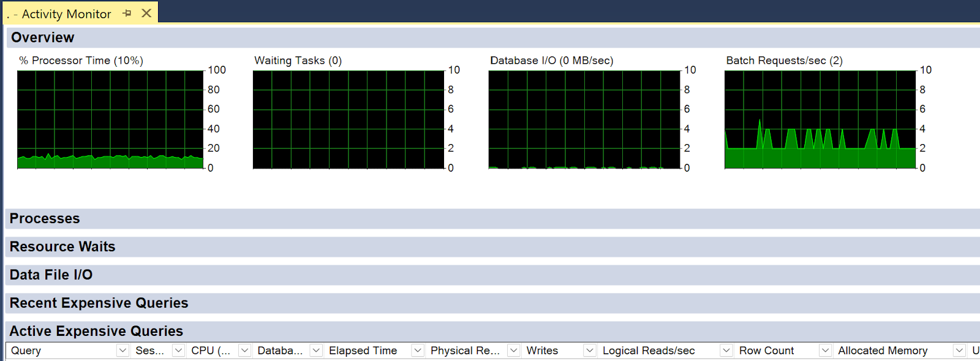The height and width of the screenshot is (361, 980).
Task: Open the Logical Reads/sec filter dropdown
Action: [x=726, y=351]
